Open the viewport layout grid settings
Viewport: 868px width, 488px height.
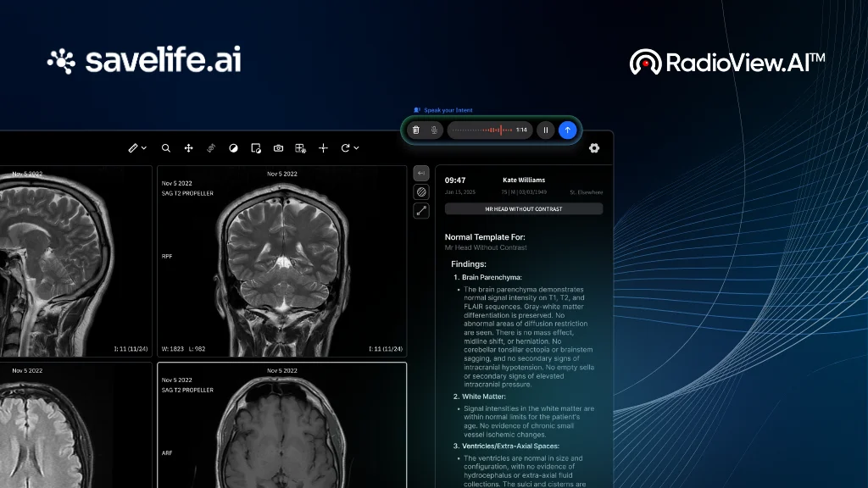tap(300, 148)
